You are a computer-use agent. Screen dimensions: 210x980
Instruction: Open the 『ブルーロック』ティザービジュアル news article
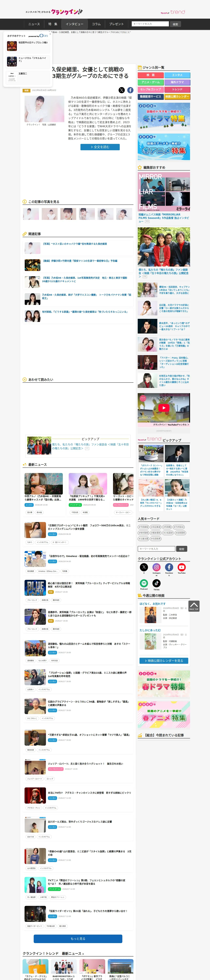pos(89,584)
